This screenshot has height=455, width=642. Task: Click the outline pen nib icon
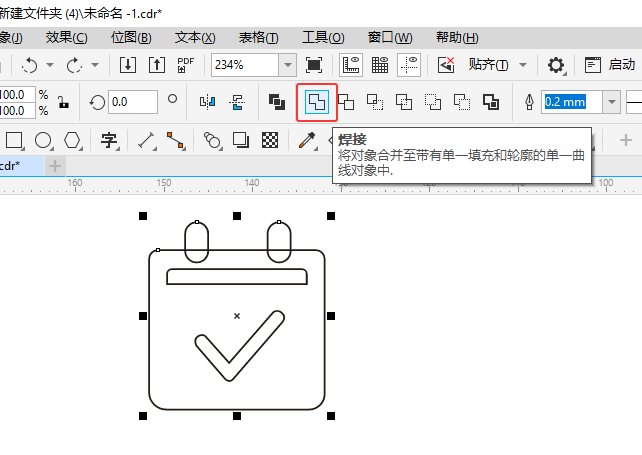click(529, 102)
